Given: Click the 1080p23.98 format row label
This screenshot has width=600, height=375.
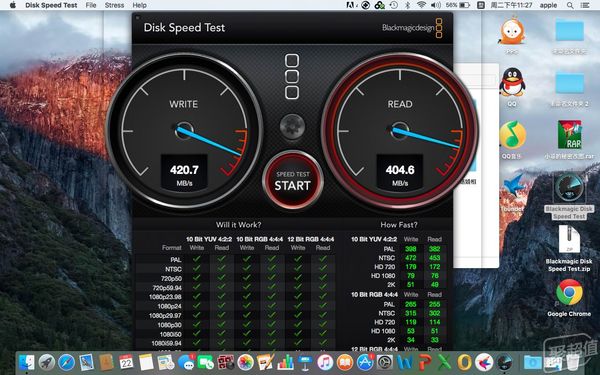Looking at the screenshot, I should (x=165, y=297).
